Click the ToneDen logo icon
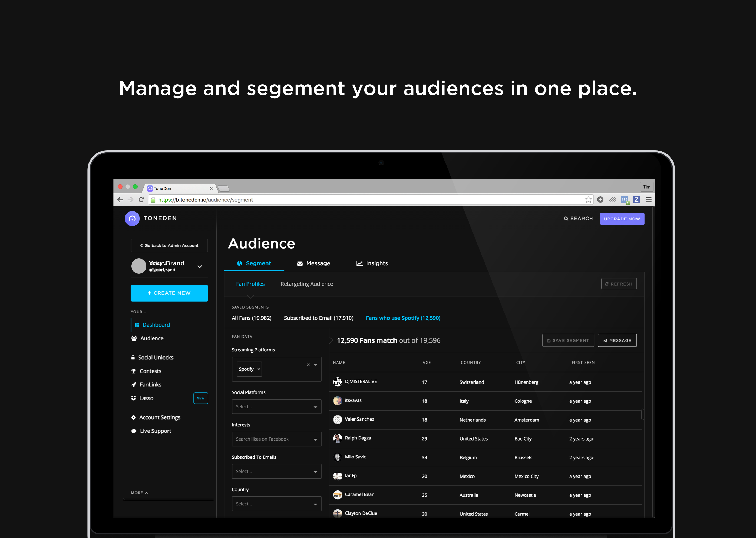The height and width of the screenshot is (538, 756). click(132, 218)
